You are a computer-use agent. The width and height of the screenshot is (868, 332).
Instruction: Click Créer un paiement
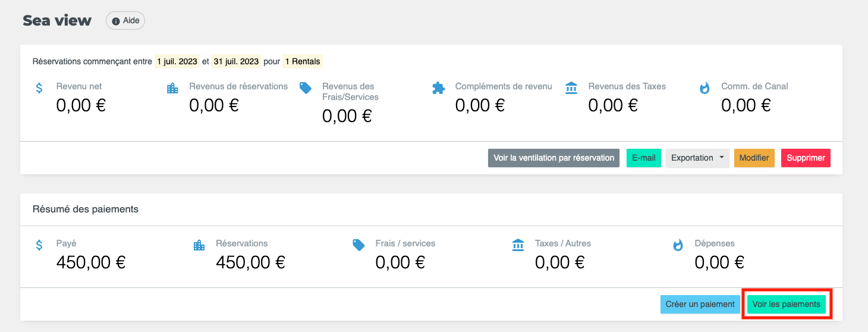point(700,304)
